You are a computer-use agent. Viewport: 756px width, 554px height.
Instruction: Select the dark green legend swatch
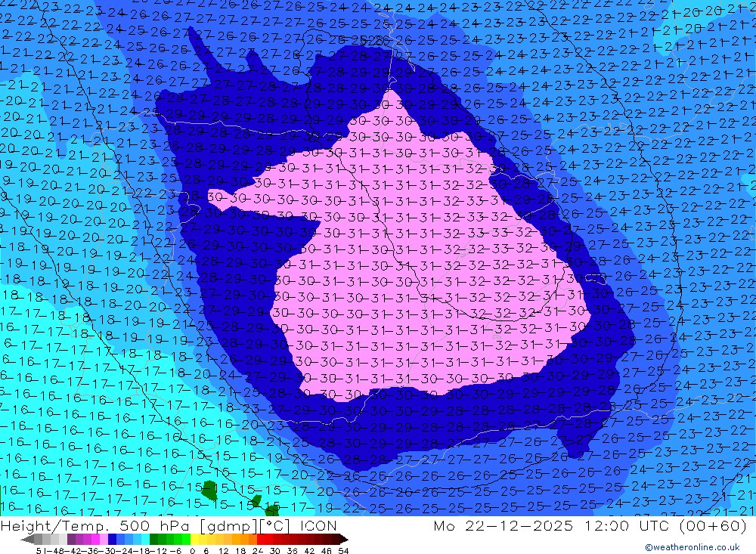153,539
